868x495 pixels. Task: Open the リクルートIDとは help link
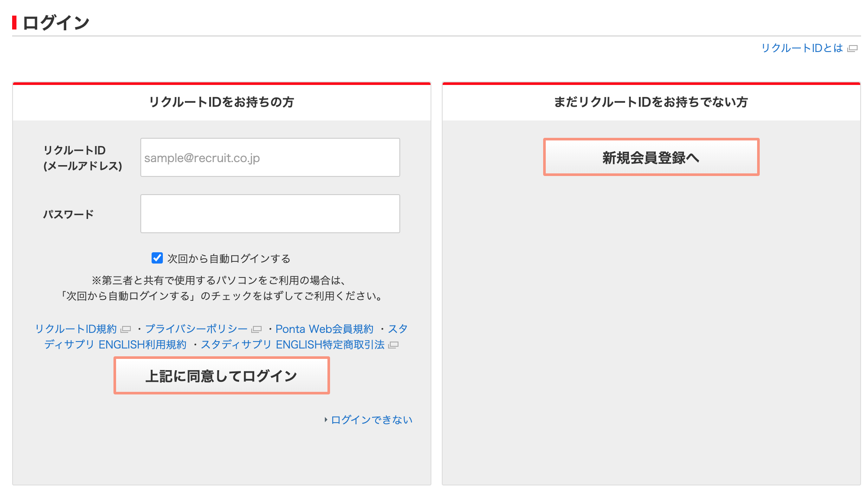pyautogui.click(x=802, y=48)
